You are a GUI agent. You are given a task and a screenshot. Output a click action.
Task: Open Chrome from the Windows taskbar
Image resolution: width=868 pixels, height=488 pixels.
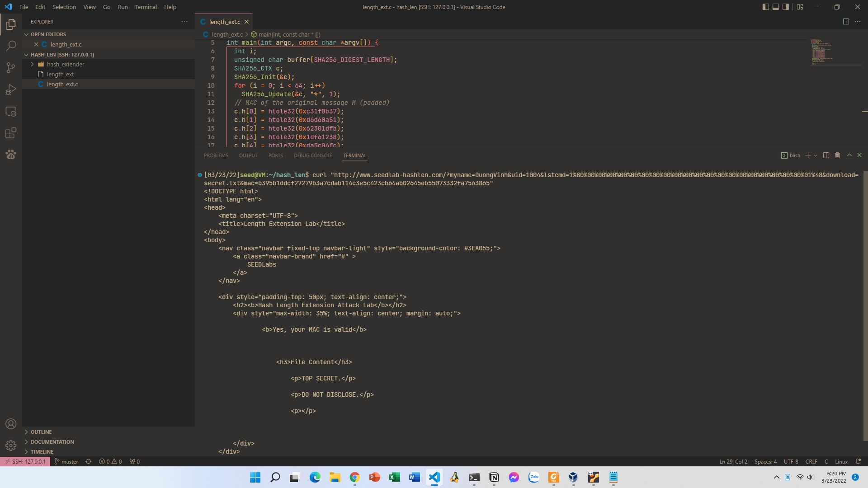point(354,477)
